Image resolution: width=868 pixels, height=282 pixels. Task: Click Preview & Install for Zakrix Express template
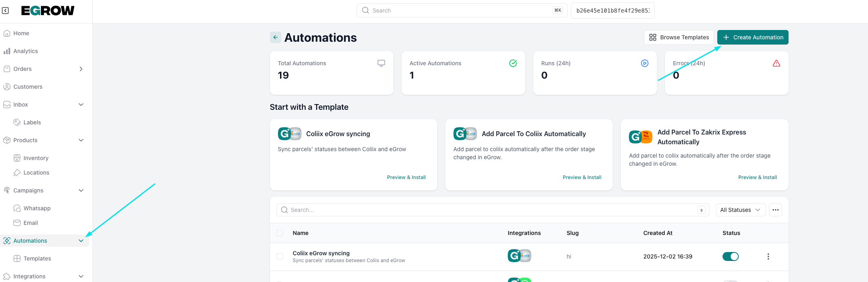coord(757,177)
